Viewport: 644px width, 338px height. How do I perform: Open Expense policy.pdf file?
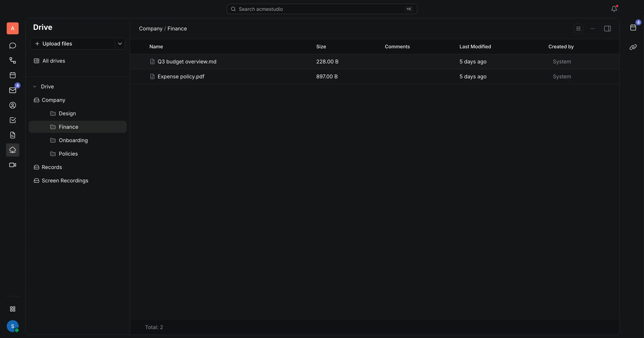coord(181,76)
